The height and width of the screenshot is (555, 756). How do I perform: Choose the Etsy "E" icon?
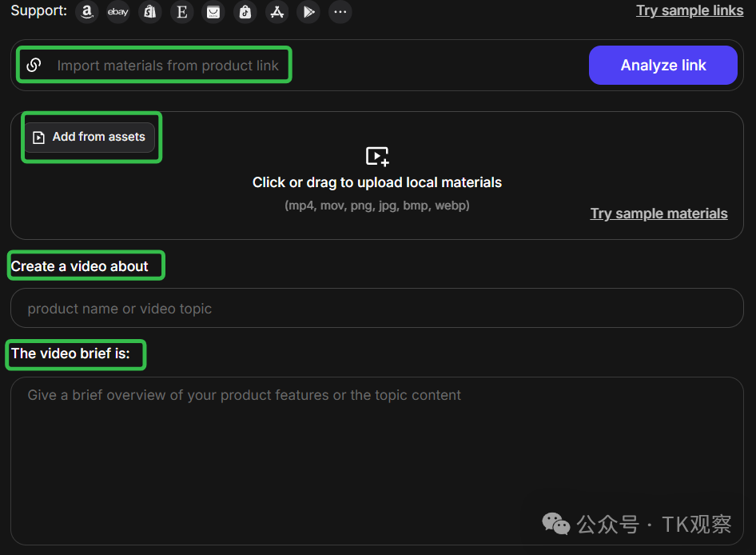click(x=181, y=12)
